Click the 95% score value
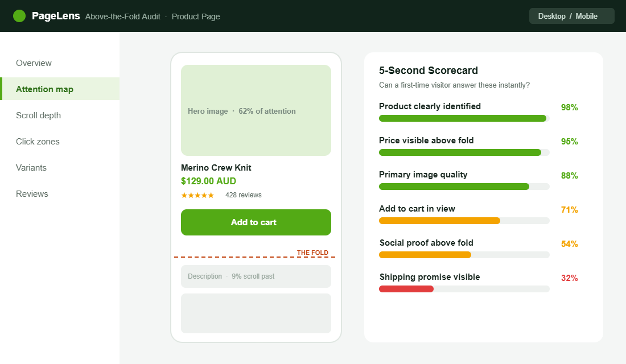626x364 pixels. pos(569,141)
